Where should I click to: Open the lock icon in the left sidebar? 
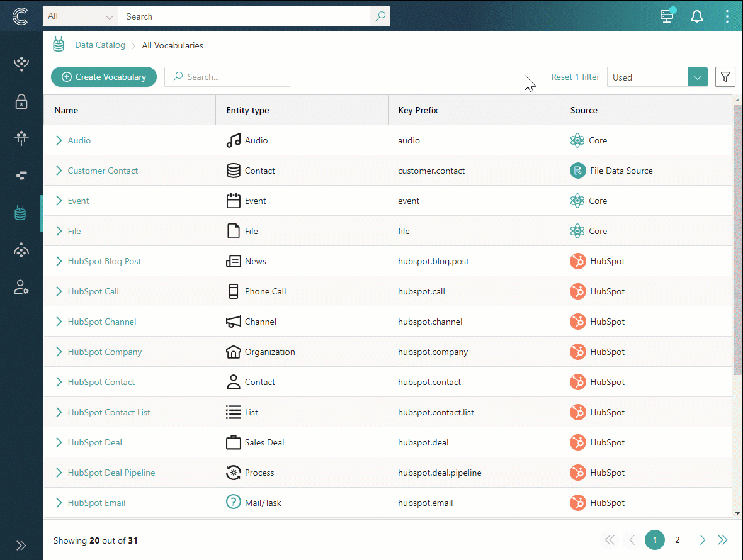coord(21,102)
